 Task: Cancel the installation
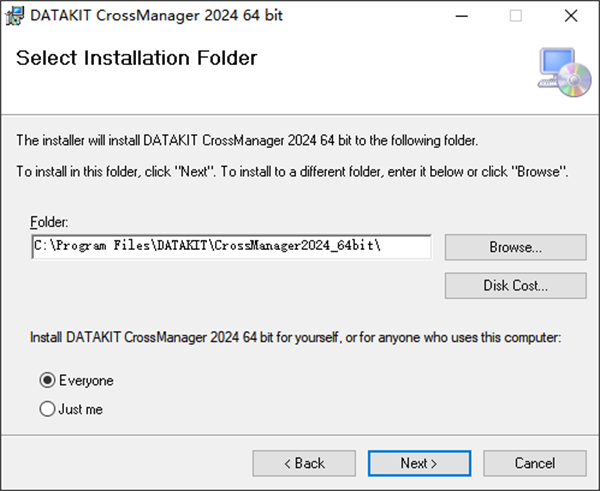pyautogui.click(x=535, y=463)
